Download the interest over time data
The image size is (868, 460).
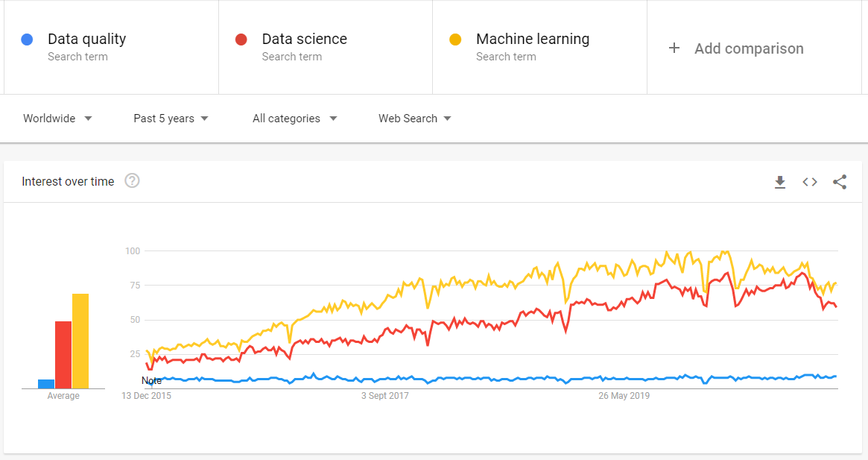point(780,182)
